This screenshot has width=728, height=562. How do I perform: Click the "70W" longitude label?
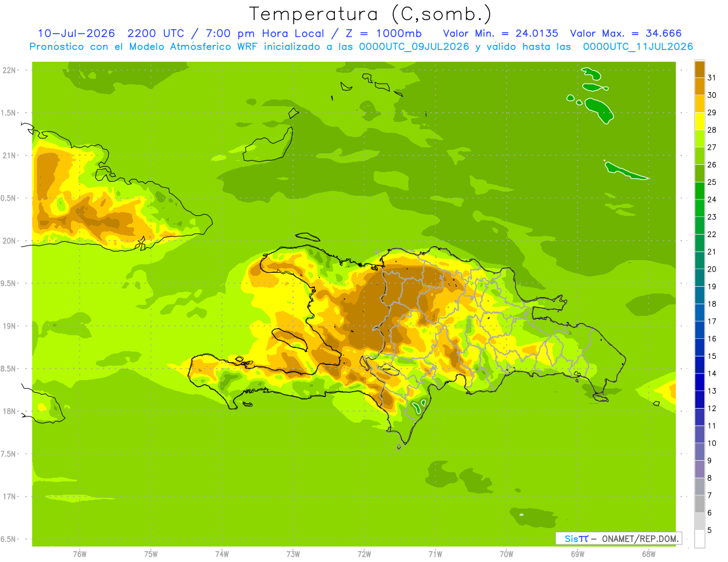tap(507, 554)
